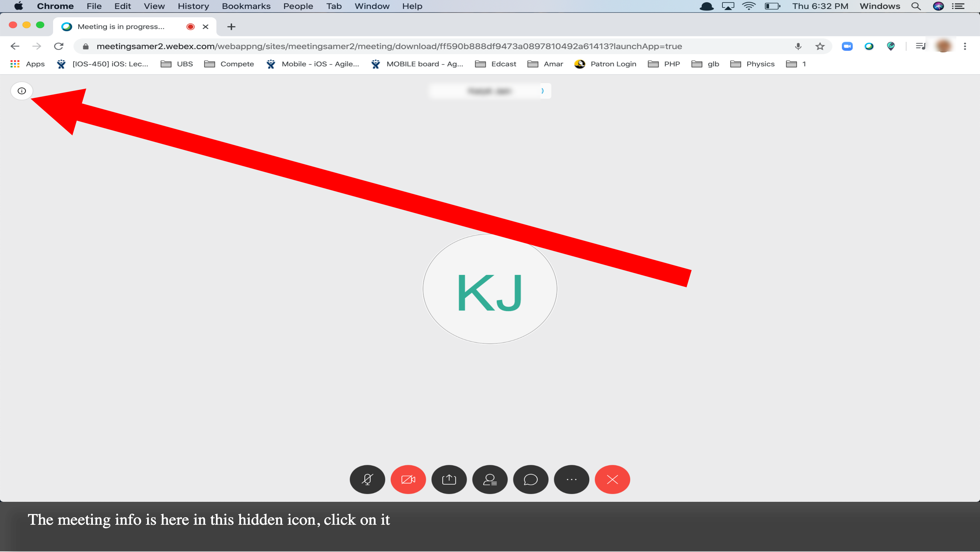Open Chrome's three-dot menu
The height and width of the screenshot is (552, 980).
click(x=965, y=46)
